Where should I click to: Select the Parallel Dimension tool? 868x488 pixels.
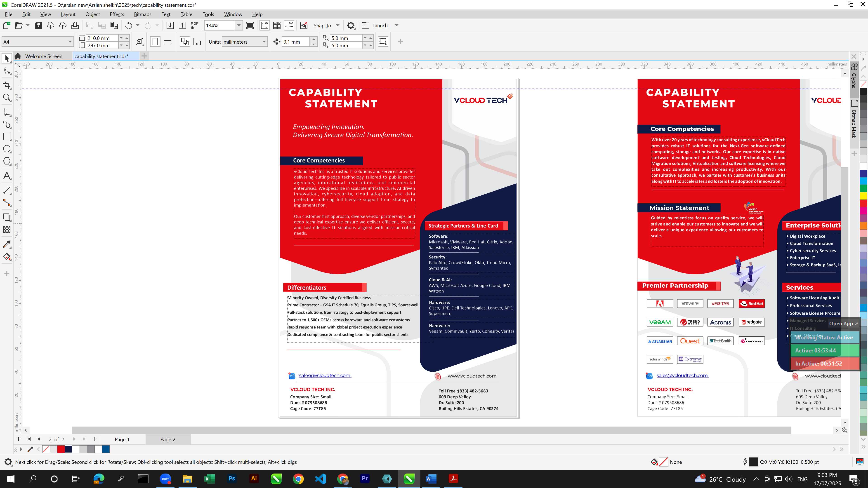pyautogui.click(x=7, y=190)
